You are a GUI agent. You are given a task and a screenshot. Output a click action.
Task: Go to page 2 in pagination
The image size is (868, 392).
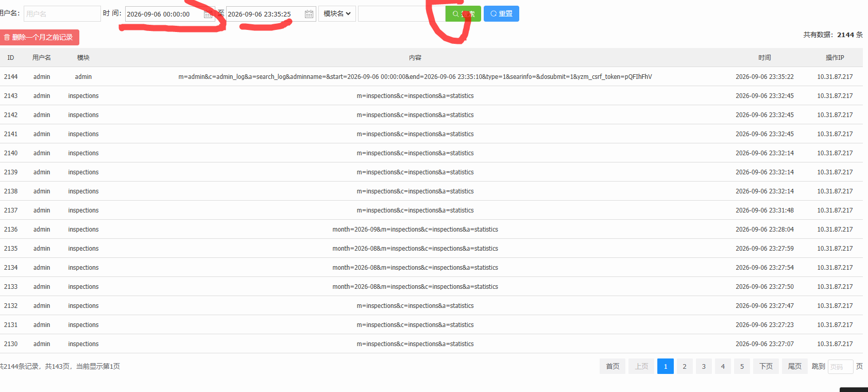pos(685,366)
